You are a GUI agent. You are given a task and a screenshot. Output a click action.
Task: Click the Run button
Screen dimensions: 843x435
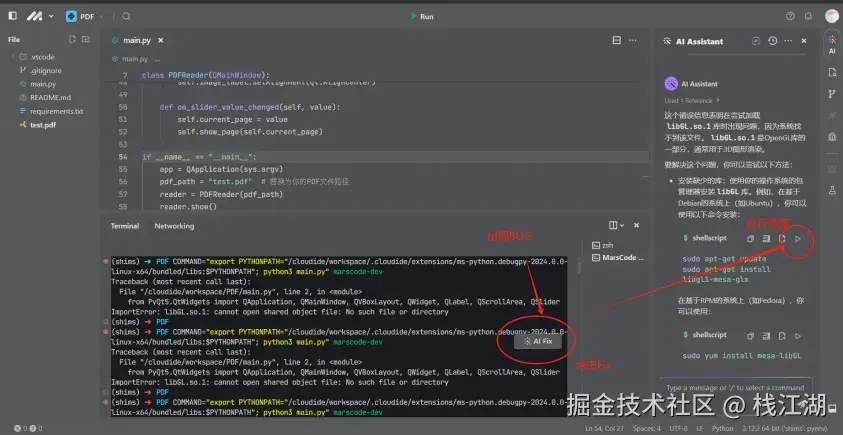coord(422,17)
